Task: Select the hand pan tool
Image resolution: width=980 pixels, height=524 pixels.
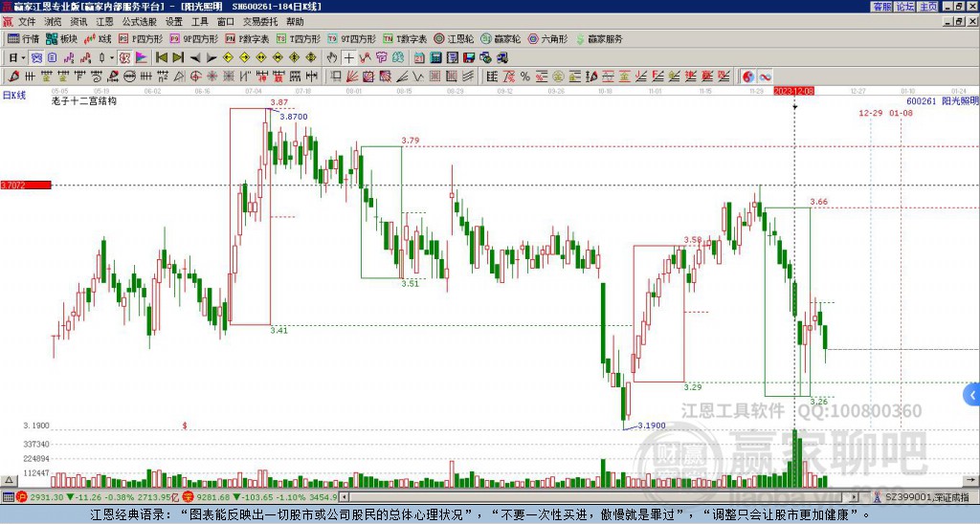Action: [332, 58]
